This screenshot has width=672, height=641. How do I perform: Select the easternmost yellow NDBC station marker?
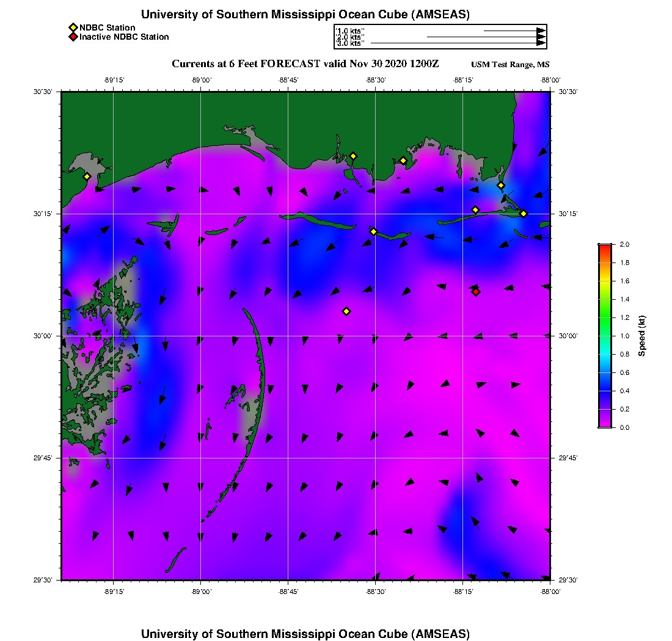pyautogui.click(x=524, y=214)
